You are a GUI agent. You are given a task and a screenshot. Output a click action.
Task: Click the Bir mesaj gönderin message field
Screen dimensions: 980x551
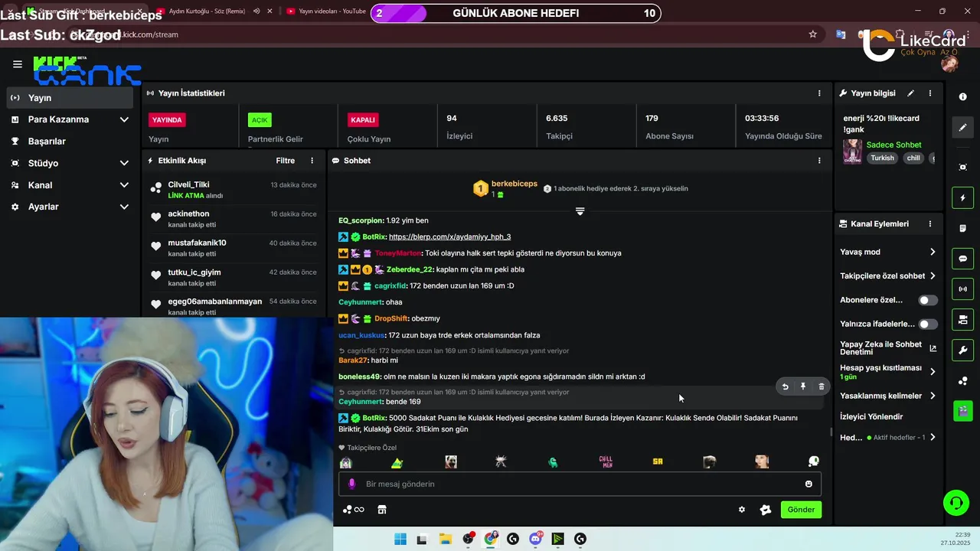pos(580,484)
